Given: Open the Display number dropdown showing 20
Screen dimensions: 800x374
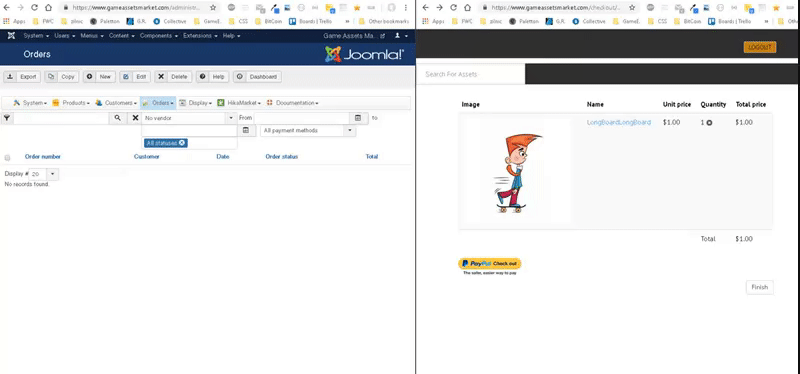Looking at the screenshot, I should 43,174.
